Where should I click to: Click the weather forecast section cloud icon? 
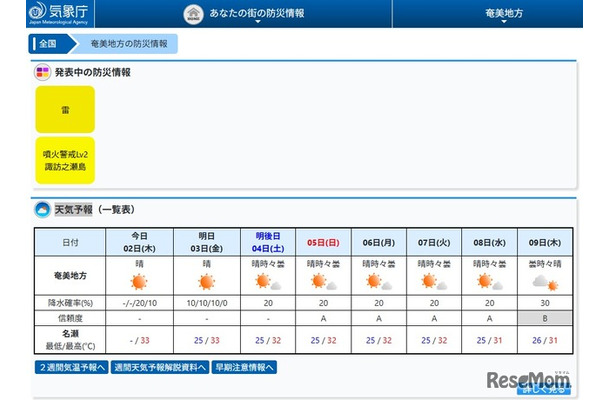(x=42, y=210)
